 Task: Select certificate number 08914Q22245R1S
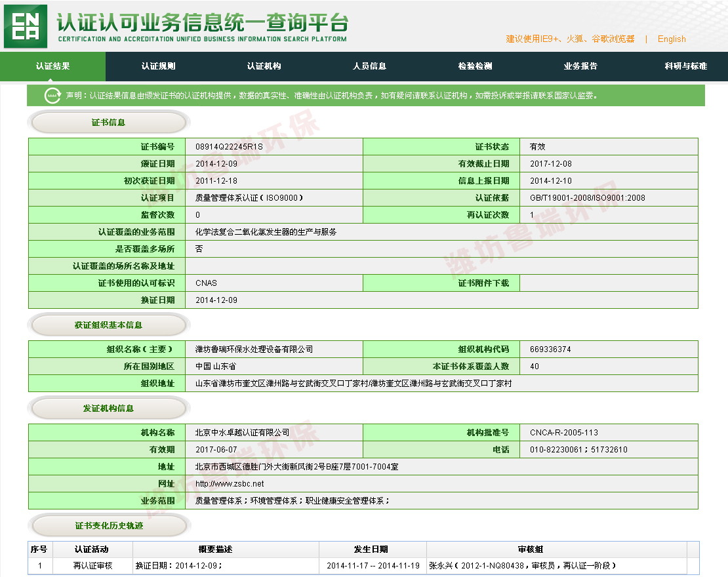point(229,147)
